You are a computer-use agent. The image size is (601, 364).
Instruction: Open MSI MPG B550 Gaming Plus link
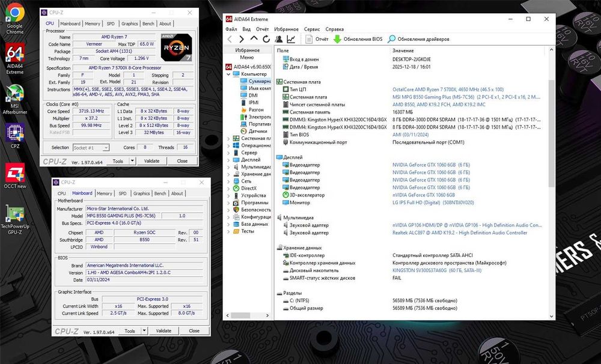[x=466, y=97]
